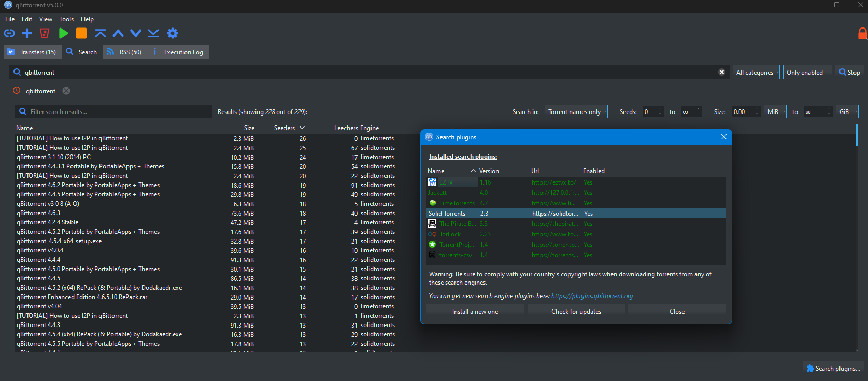Sort results by Engine column
Viewport: 868px width, 381px height.
(369, 128)
